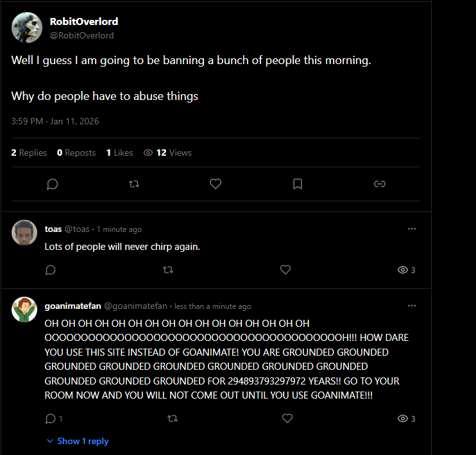The height and width of the screenshot is (455, 476).
Task: Like the toas comment
Action: 285,270
